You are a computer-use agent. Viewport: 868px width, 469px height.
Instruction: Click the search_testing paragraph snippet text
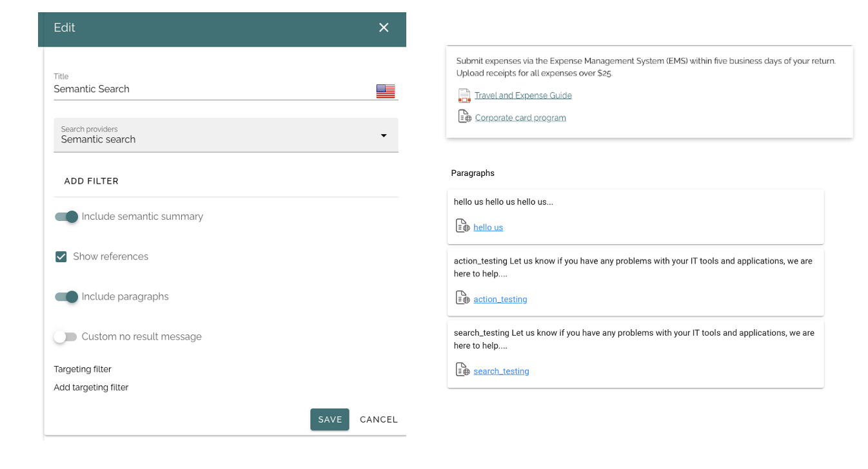coord(634,340)
